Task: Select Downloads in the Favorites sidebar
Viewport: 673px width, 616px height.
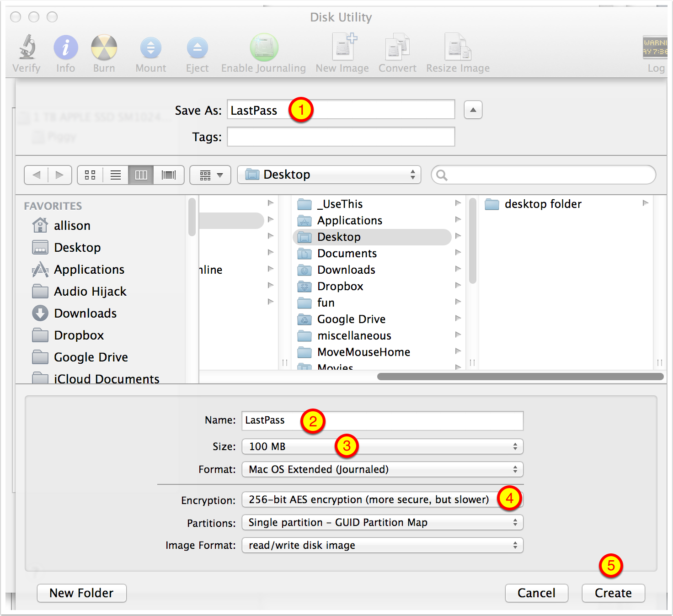Action: 85,313
